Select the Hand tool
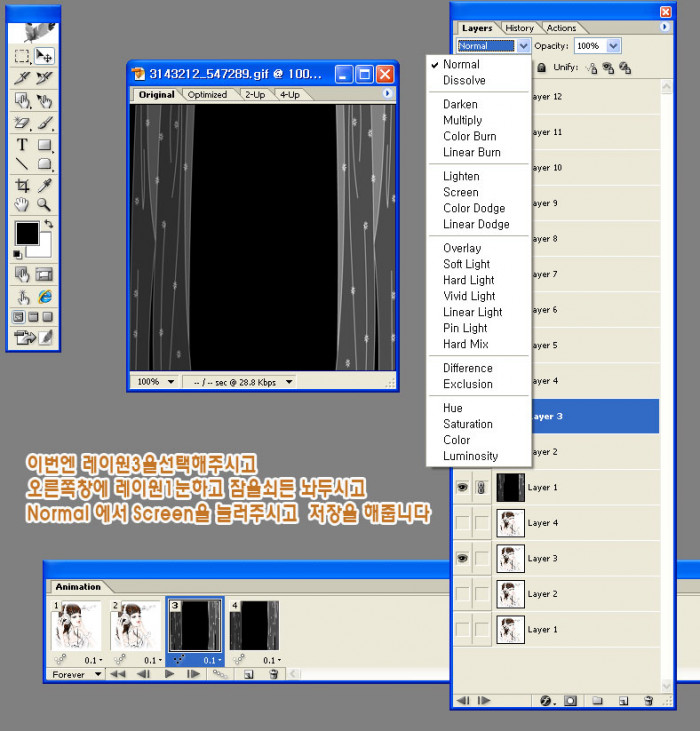The height and width of the screenshot is (731, 700). click(x=22, y=206)
